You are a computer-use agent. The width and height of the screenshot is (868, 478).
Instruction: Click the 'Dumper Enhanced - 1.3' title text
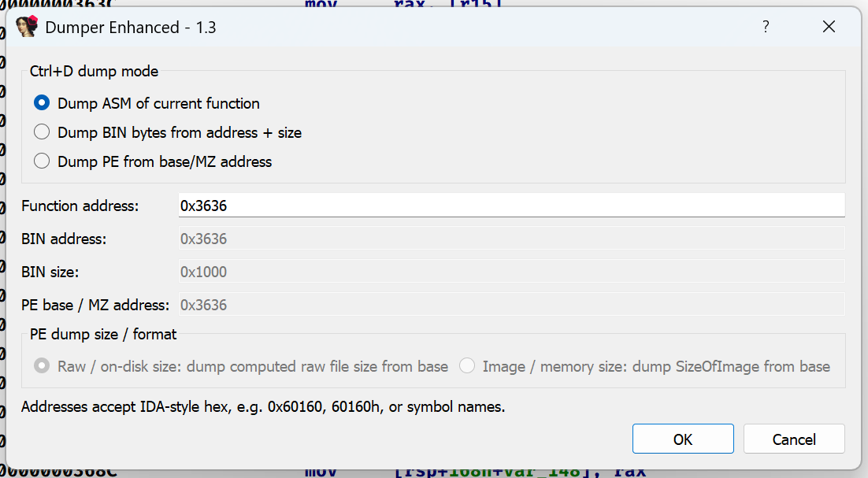tap(131, 27)
